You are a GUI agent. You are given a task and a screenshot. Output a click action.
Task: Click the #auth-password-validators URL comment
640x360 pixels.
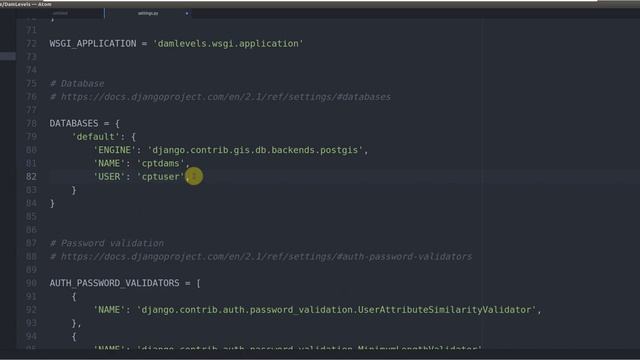[261, 257]
